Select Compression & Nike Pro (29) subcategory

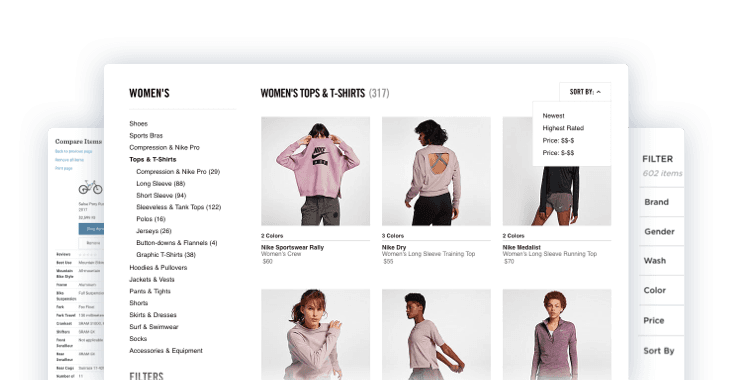click(178, 172)
